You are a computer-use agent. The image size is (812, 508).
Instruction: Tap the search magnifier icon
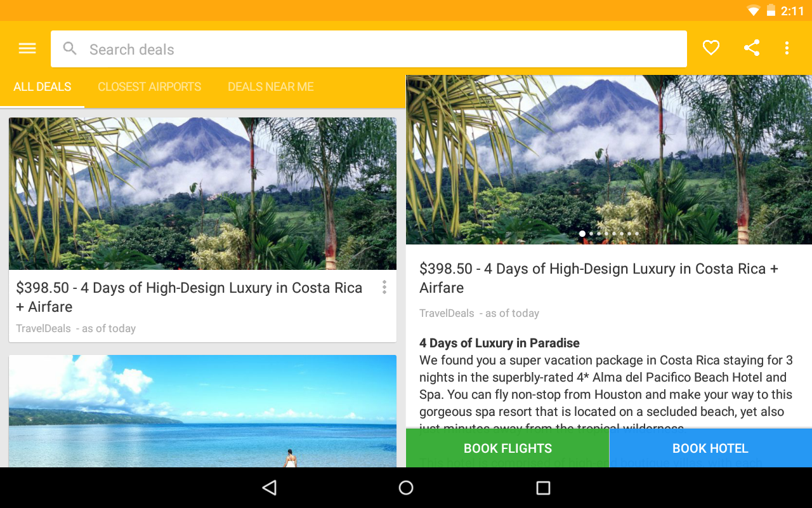click(70, 49)
